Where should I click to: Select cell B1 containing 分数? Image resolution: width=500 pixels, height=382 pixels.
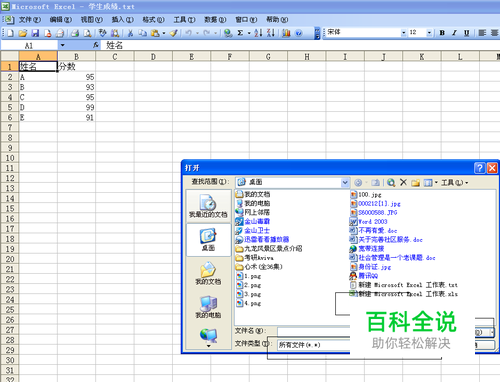coord(76,67)
